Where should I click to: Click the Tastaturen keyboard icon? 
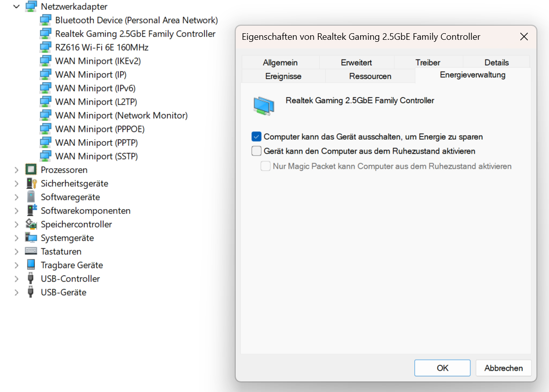31,251
